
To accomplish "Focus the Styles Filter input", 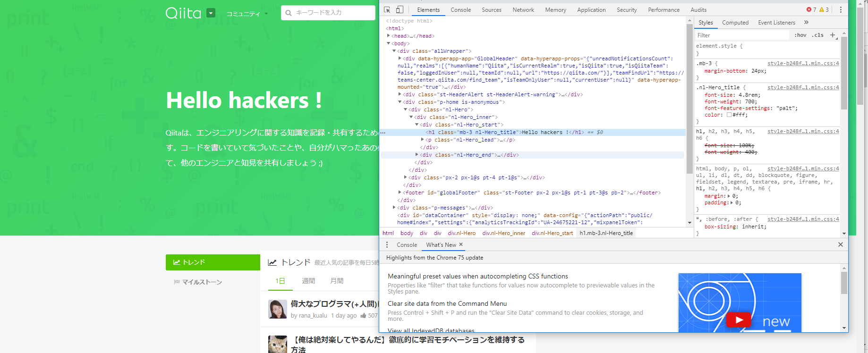I will [x=742, y=35].
